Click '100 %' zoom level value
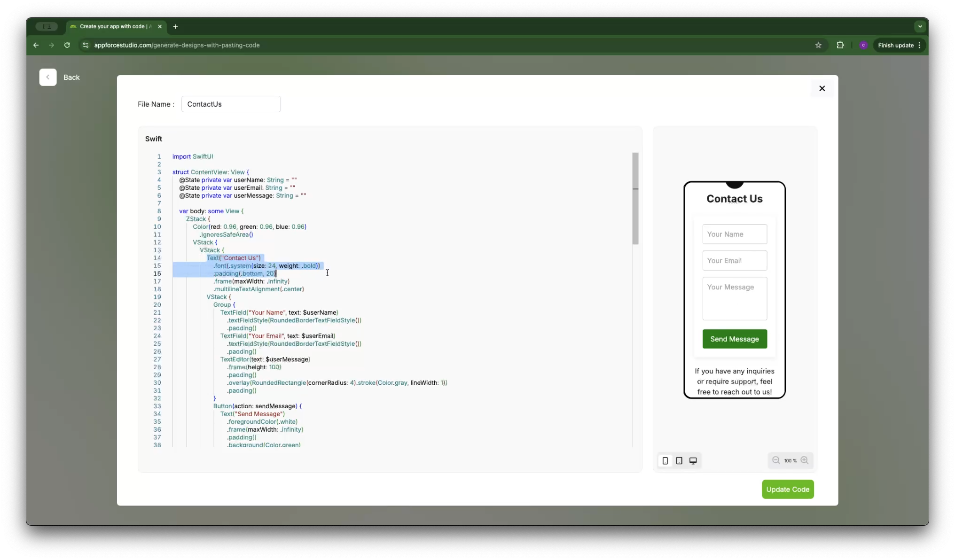This screenshot has height=560, width=955. point(791,460)
